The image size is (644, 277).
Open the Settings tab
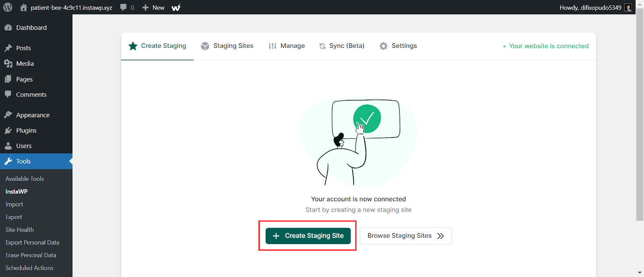[398, 46]
